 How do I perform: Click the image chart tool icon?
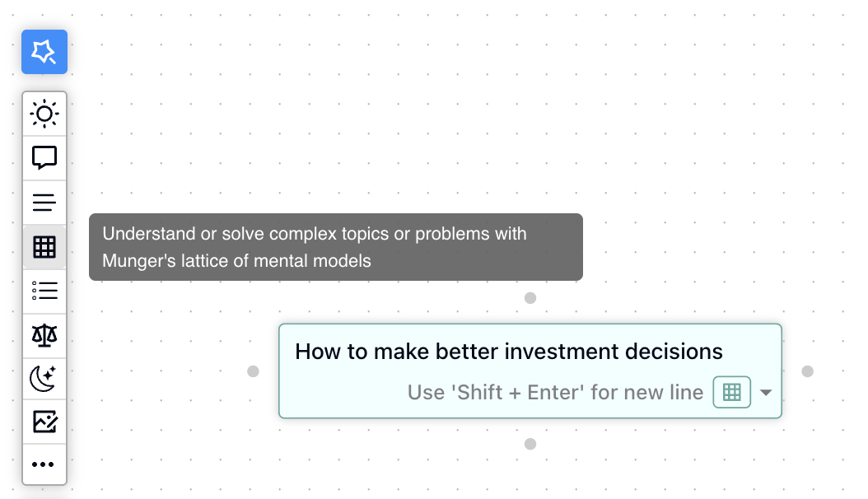point(44,422)
